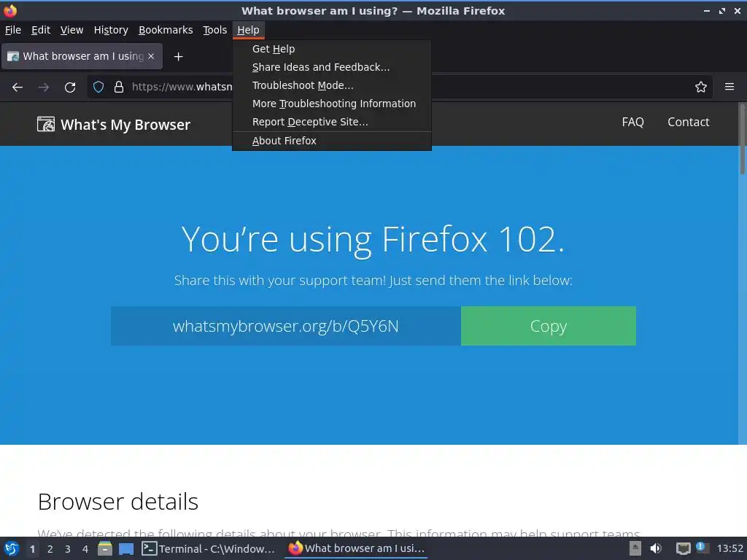Open the Edit menu
This screenshot has height=560, width=747.
[x=41, y=30]
